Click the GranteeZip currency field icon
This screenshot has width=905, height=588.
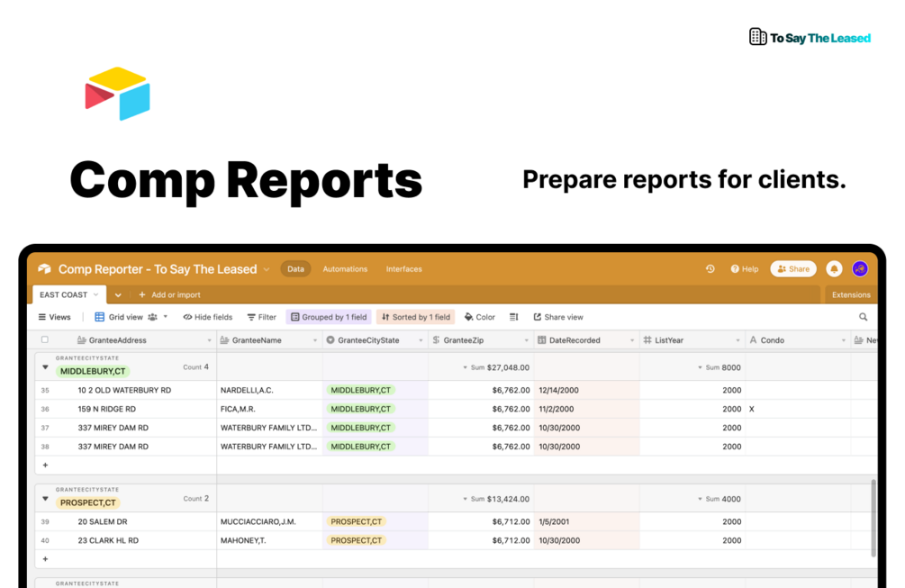click(436, 339)
